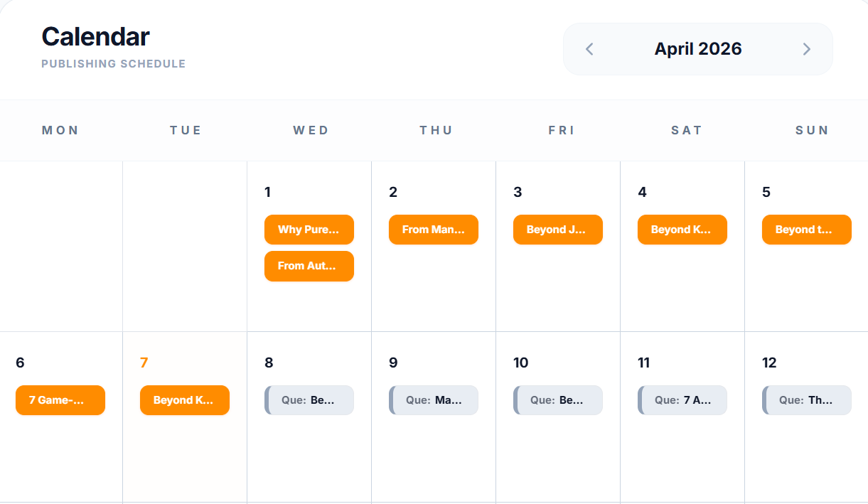Advance to next month with right chevron

click(807, 49)
